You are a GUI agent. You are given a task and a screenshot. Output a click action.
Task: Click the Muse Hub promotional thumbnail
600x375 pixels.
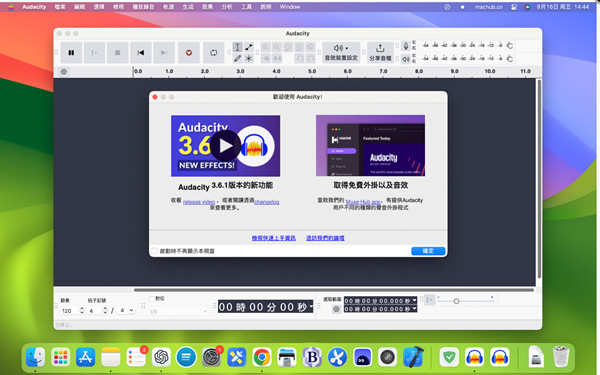[x=370, y=145]
